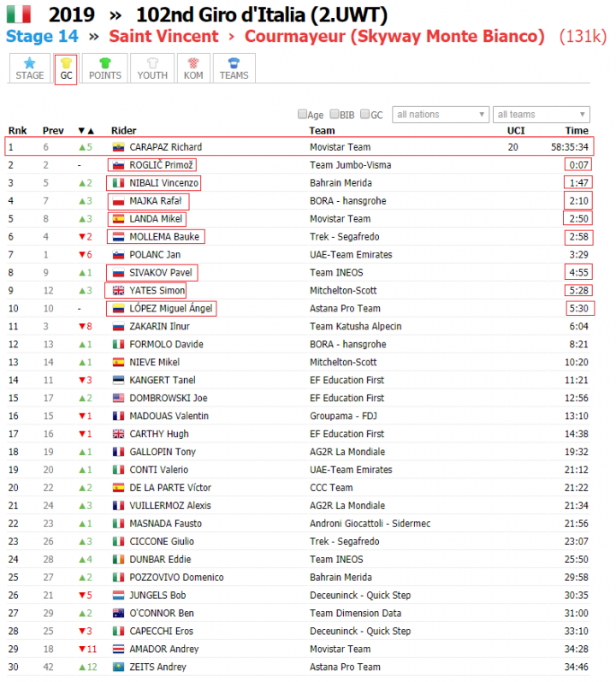Select the 3:29 gap for POLANC
The width and height of the screenshot is (616, 682).
[578, 254]
